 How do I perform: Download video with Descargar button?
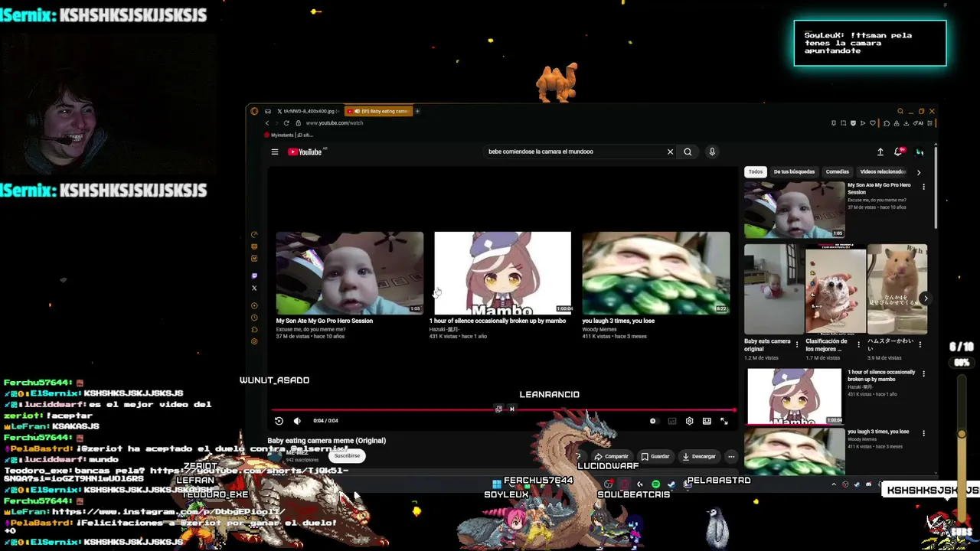point(698,456)
